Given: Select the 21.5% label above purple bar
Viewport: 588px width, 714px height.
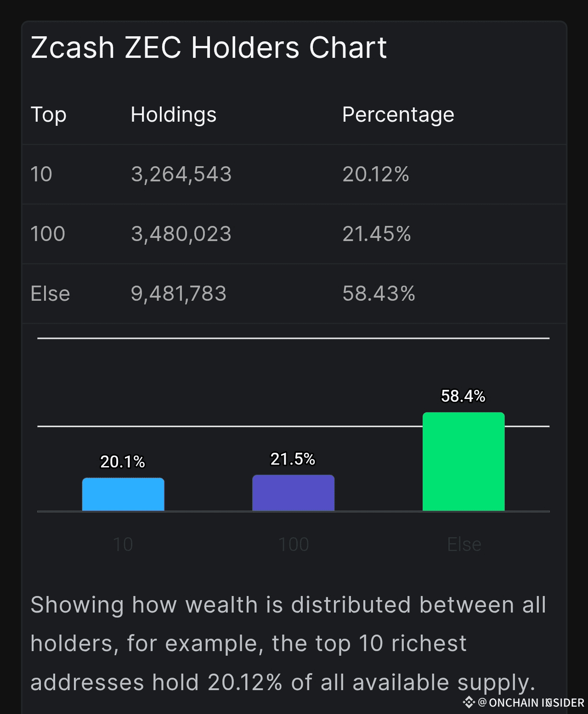Looking at the screenshot, I should [x=293, y=459].
